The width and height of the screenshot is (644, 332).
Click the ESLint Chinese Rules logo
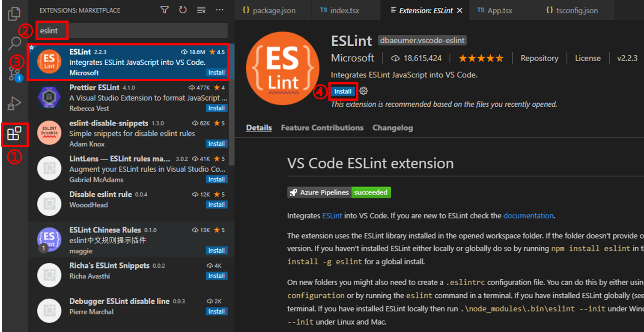point(49,240)
